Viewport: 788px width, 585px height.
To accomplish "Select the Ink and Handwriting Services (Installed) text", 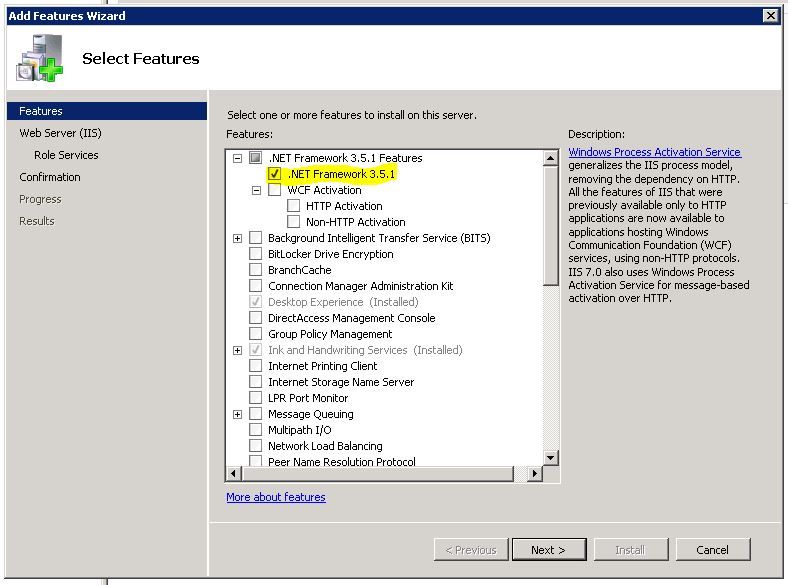I will tap(365, 350).
